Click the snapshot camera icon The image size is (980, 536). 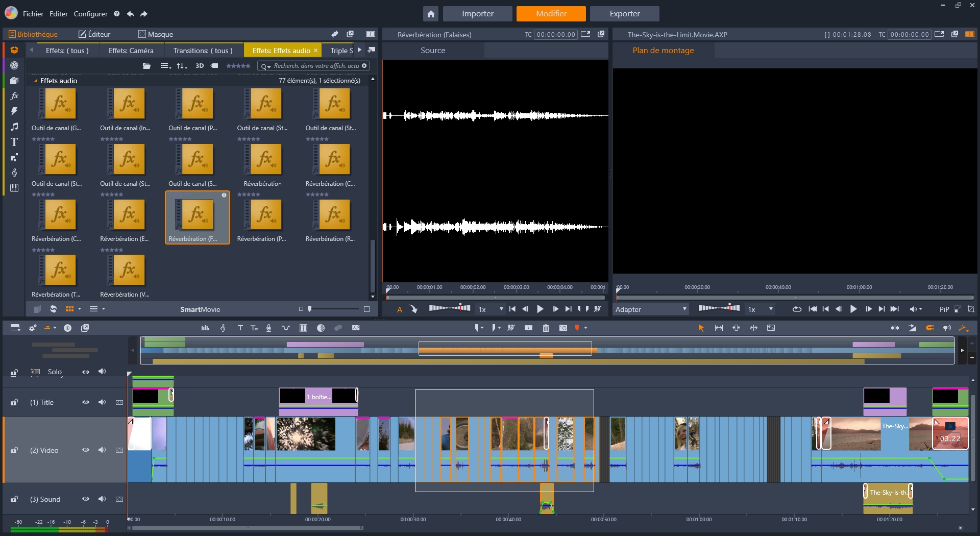[563, 328]
